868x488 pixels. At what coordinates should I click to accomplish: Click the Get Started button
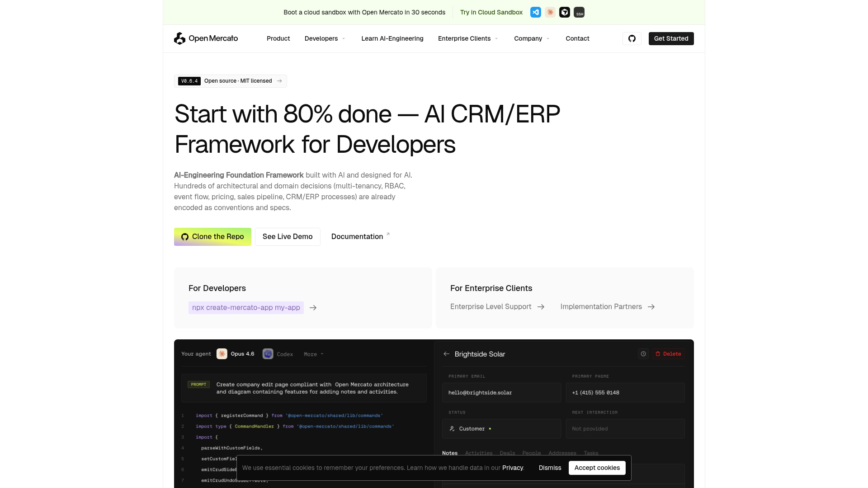[x=671, y=38]
